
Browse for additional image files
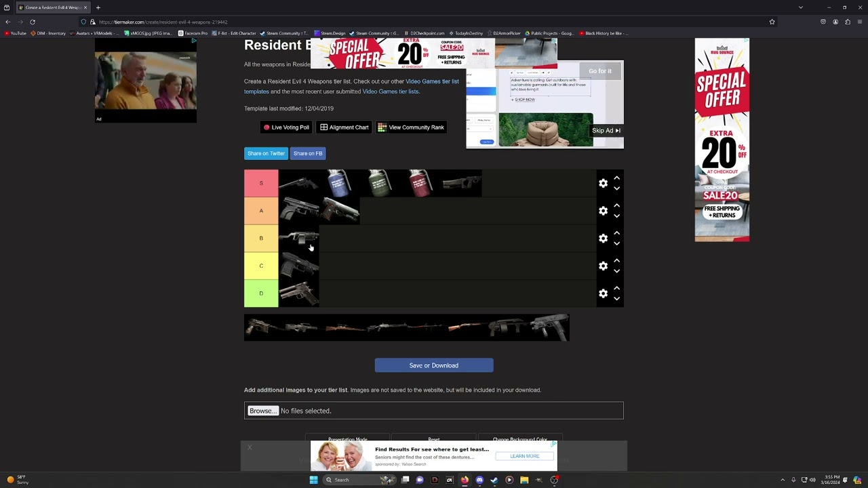pyautogui.click(x=263, y=411)
